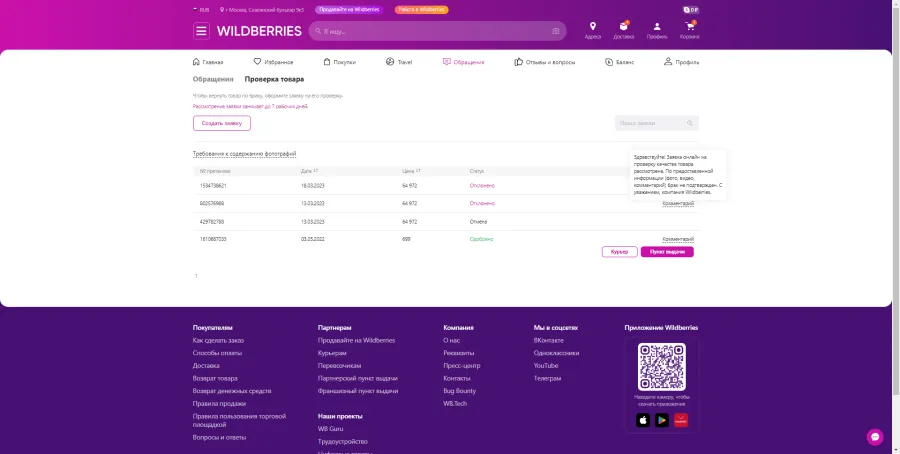Image resolution: width=900 pixels, height=454 pixels.
Task: Click the WILDBERRIES logo
Action: pos(259,31)
